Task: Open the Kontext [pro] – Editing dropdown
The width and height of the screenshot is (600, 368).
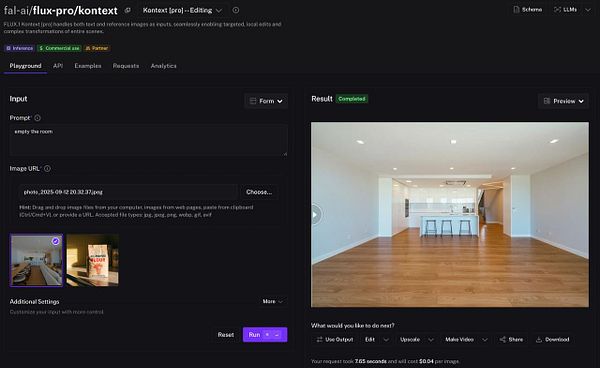Action: click(182, 10)
